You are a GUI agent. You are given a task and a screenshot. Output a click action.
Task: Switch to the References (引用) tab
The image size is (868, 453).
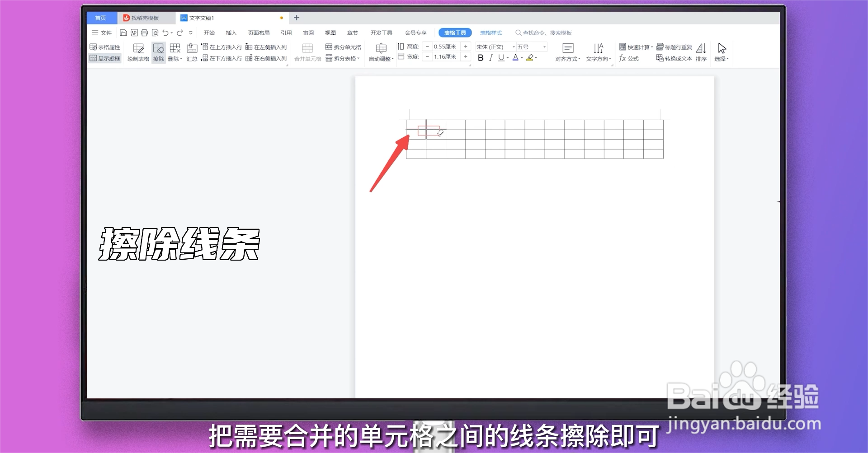[286, 33]
